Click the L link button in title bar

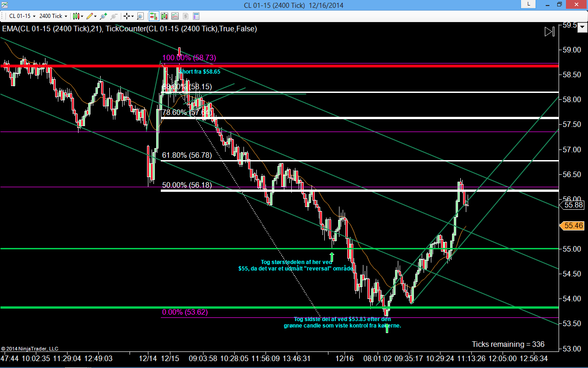coord(528,4)
